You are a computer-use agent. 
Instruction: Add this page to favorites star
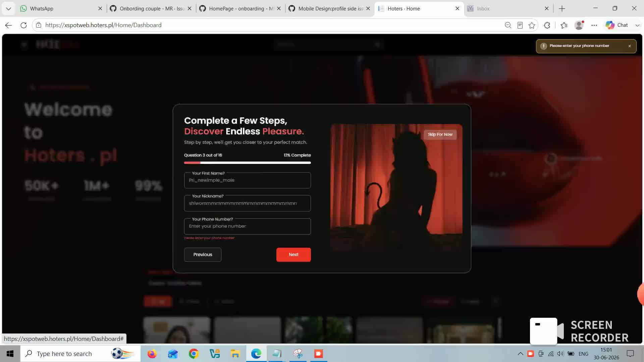(532, 25)
